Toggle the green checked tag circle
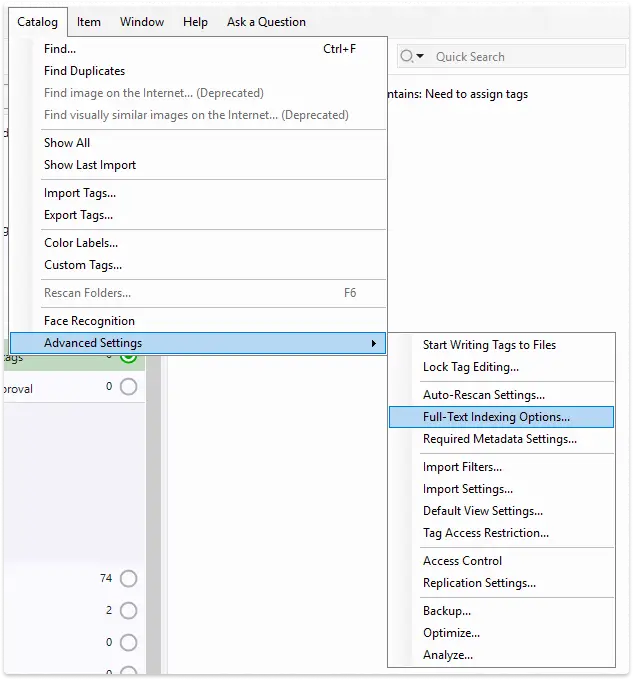 (128, 356)
